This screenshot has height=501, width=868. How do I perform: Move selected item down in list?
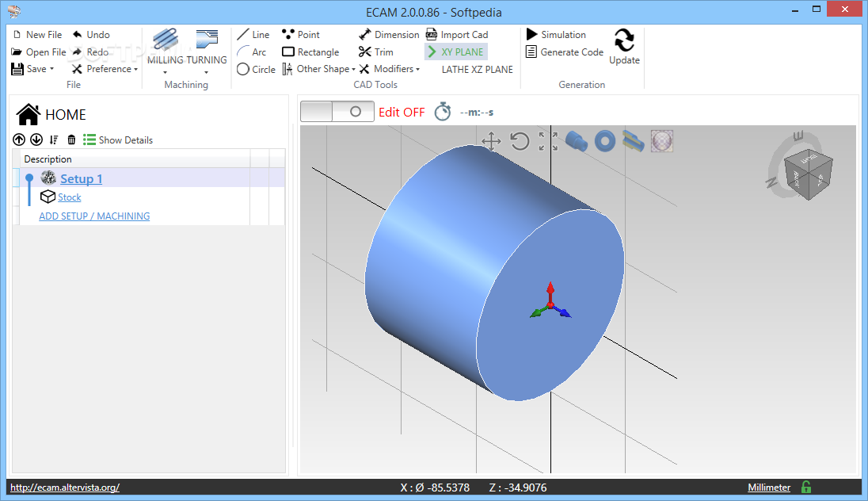[x=36, y=140]
